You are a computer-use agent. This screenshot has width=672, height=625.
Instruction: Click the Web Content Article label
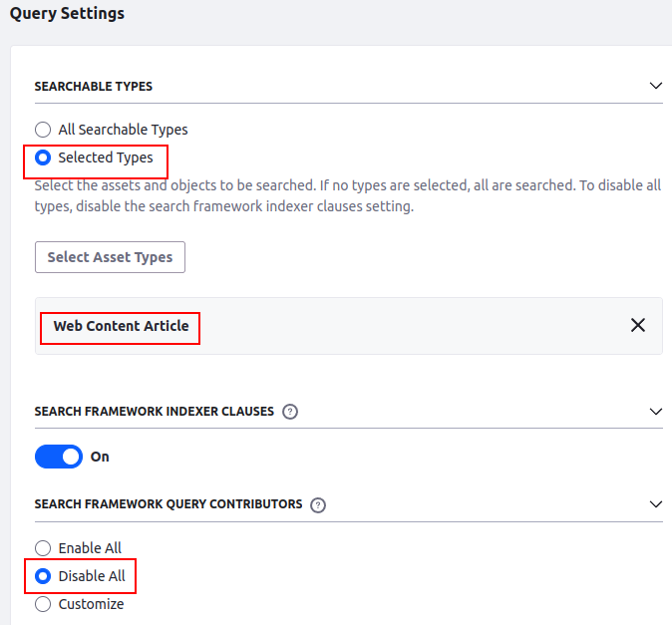pyautogui.click(x=121, y=326)
